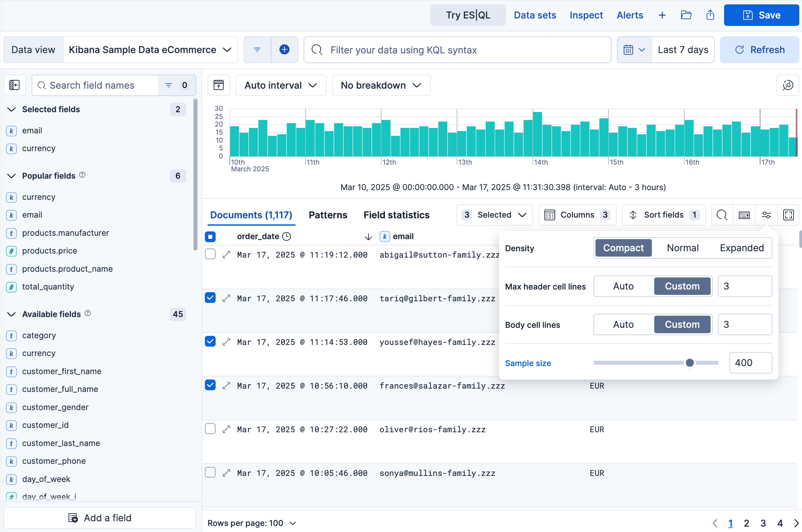
Task: Open keyboard shortcuts icon
Action: (744, 215)
